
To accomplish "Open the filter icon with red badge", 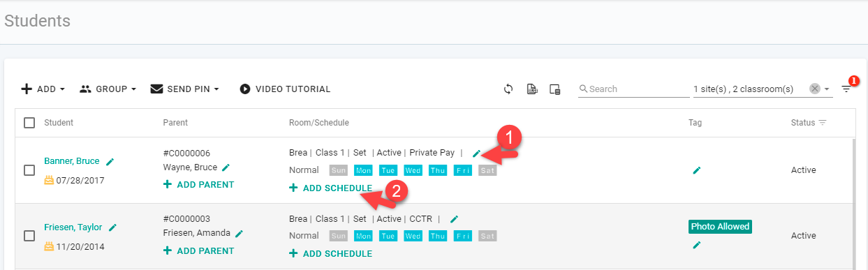I will point(846,89).
